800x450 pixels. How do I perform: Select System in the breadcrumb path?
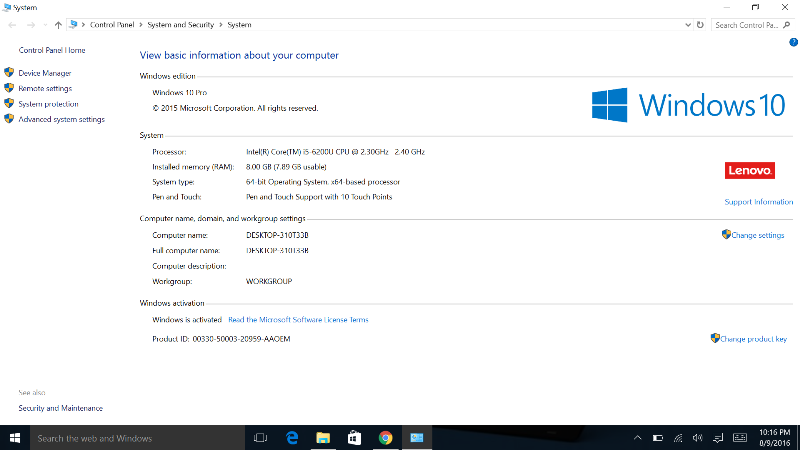coord(239,24)
